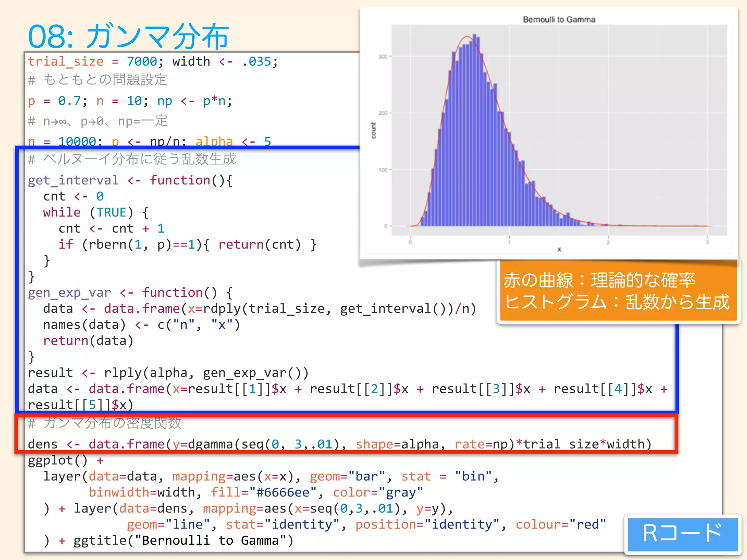The height and width of the screenshot is (560, 747).
Task: Click the line "names(data) <- c("n", "x")"
Action: [142, 324]
